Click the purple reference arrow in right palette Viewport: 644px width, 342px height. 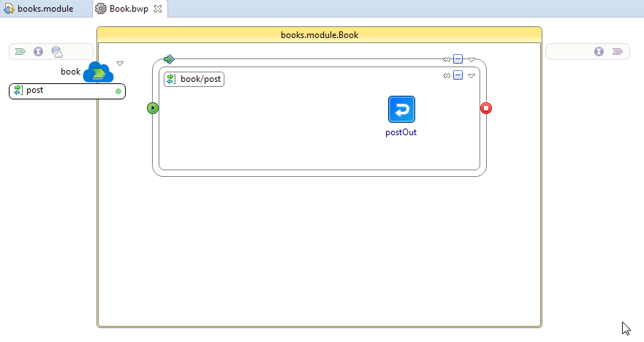[618, 51]
